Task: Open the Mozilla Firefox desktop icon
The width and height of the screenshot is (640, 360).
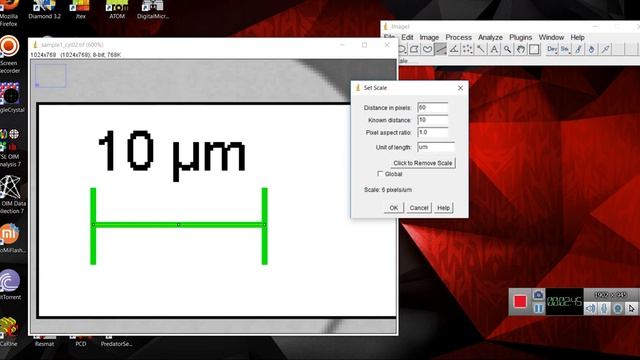Action: (9, 12)
